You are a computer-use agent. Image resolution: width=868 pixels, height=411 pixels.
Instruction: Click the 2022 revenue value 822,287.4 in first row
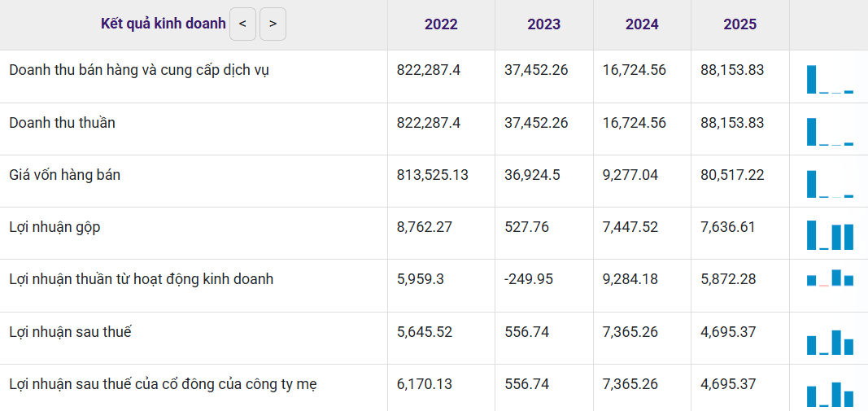pos(429,70)
